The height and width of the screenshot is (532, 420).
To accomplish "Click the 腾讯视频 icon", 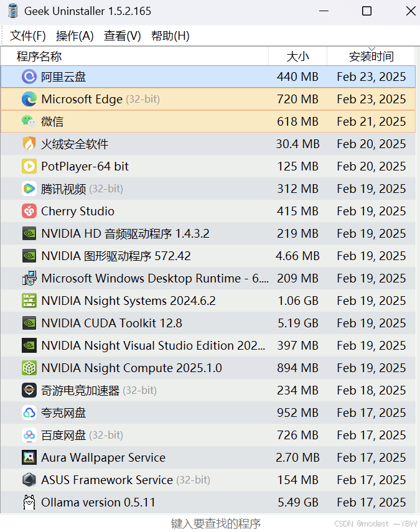I will 29,189.
